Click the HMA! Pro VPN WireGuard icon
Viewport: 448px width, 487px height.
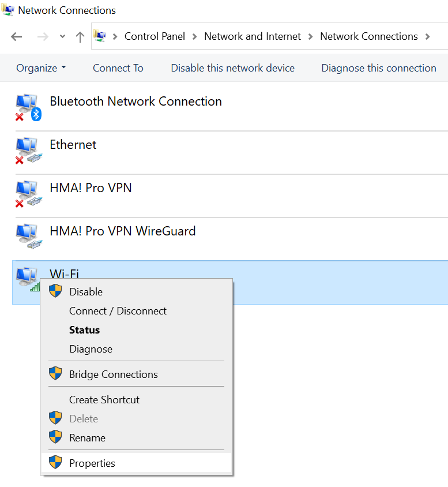(x=27, y=237)
